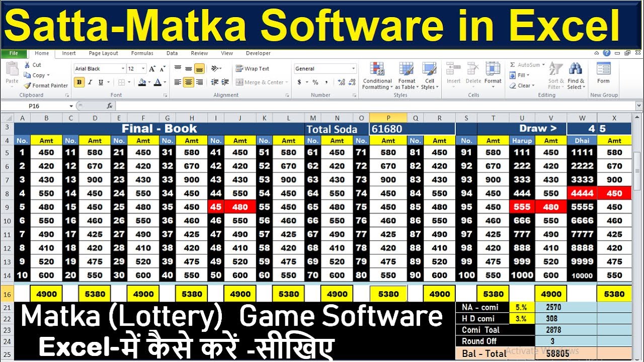Image resolution: width=644 pixels, height=362 pixels.
Task: Select red highlighted cell 4444
Action: pos(582,193)
